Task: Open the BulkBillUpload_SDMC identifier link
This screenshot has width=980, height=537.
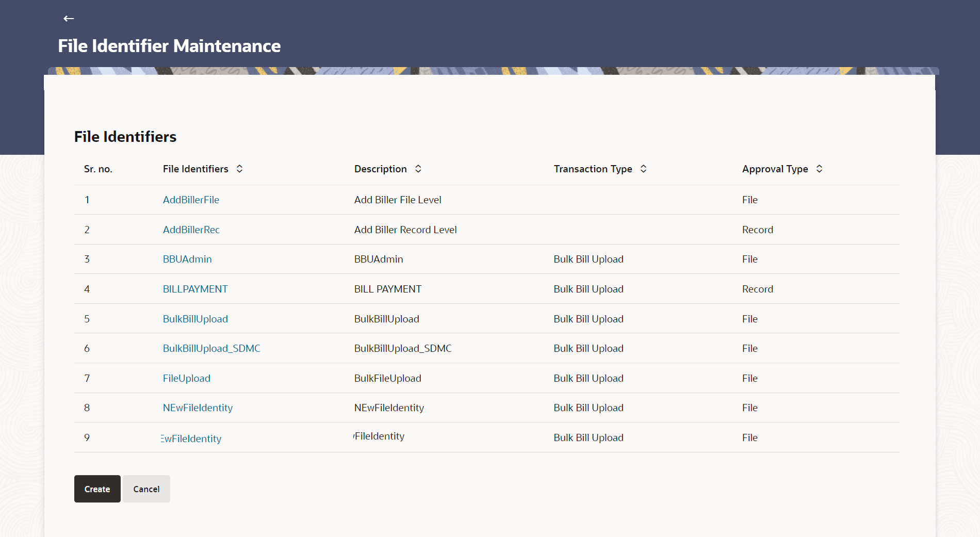Action: pos(211,348)
